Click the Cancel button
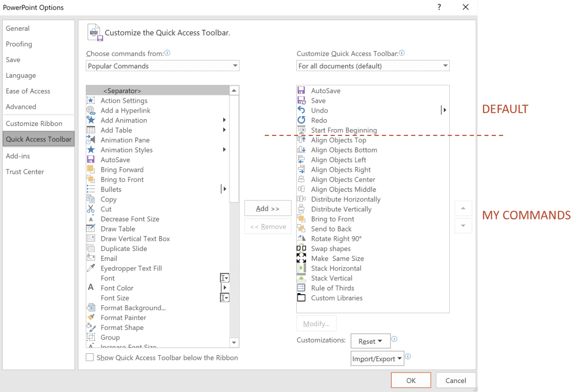 coord(456,380)
